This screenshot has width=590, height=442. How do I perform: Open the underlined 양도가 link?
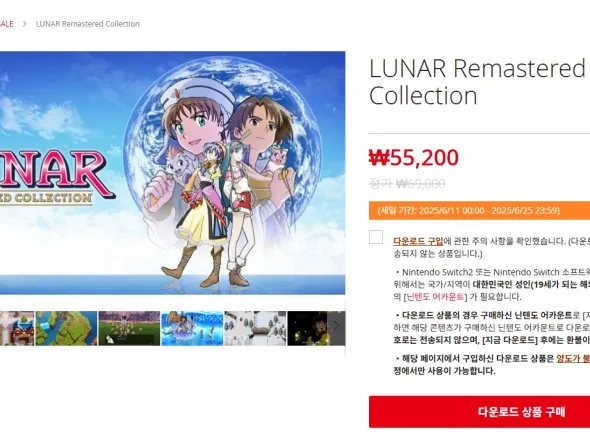[x=573, y=358]
